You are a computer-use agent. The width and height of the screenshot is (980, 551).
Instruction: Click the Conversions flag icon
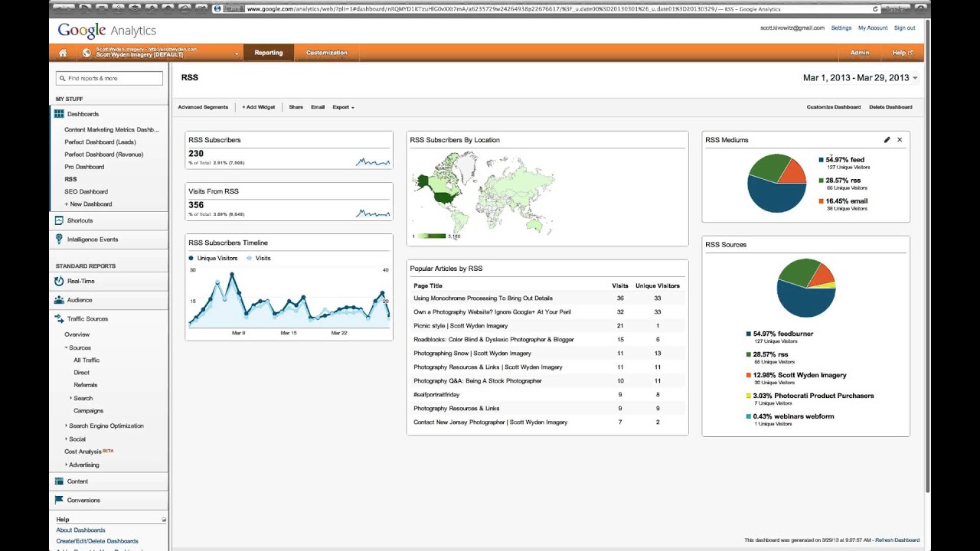click(x=59, y=500)
